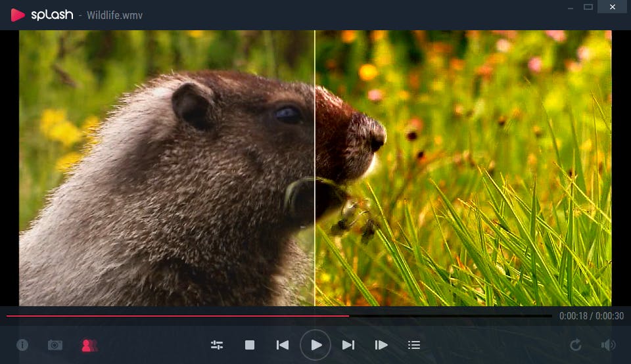The height and width of the screenshot is (364, 631).
Task: Click the vertical split comparison line in the video
Action: pyautogui.click(x=315, y=168)
